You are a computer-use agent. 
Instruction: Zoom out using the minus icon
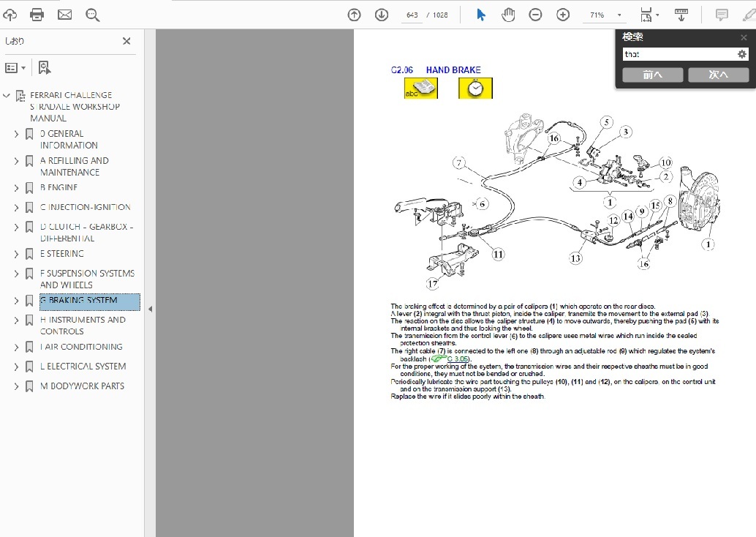[x=535, y=15]
